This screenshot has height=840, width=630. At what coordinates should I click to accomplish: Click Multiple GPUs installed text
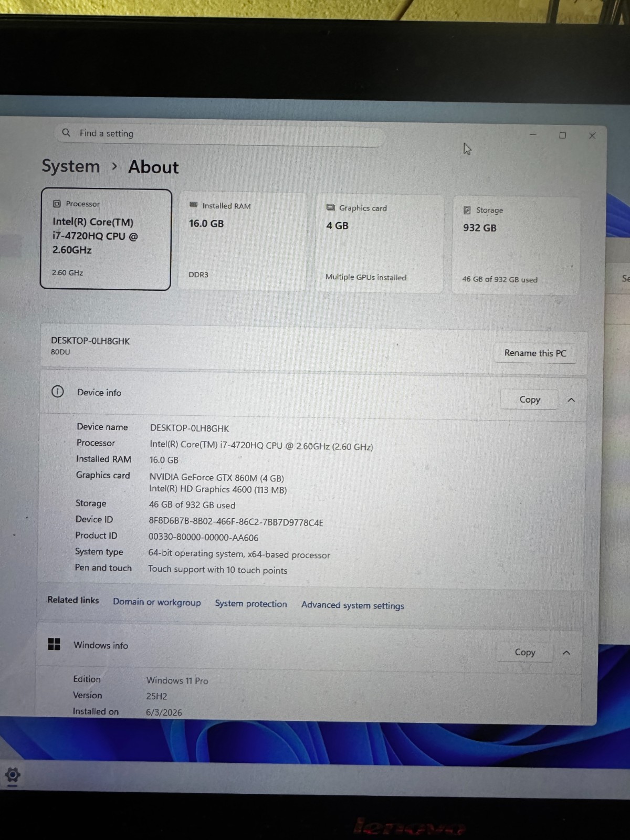(x=366, y=277)
